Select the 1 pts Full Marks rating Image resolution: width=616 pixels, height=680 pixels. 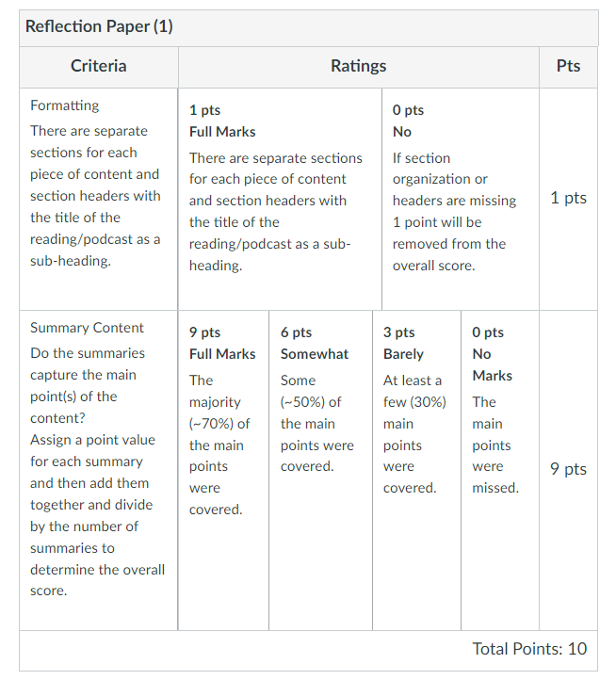pos(280,199)
